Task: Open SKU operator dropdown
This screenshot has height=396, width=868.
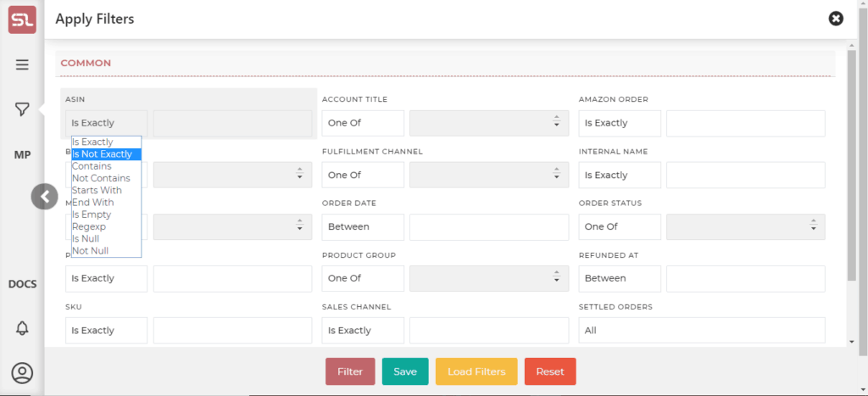Action: [106, 330]
